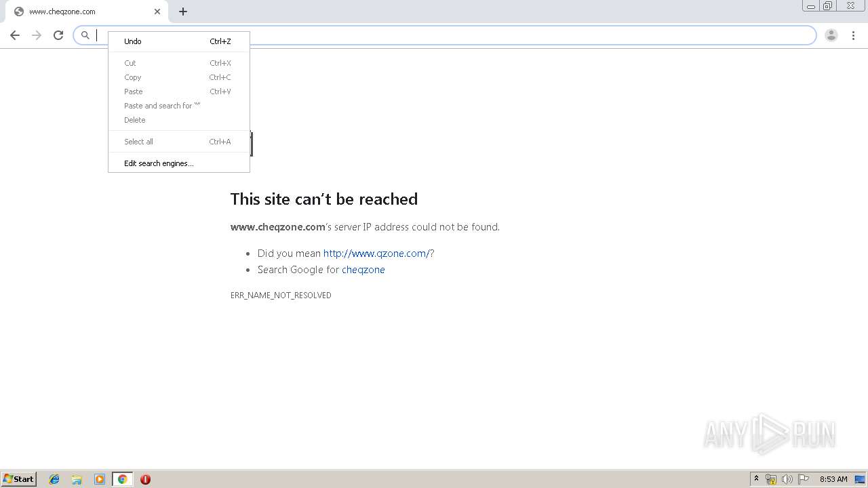Select Paste and search for entry
The width and height of the screenshot is (868, 488).
point(179,106)
